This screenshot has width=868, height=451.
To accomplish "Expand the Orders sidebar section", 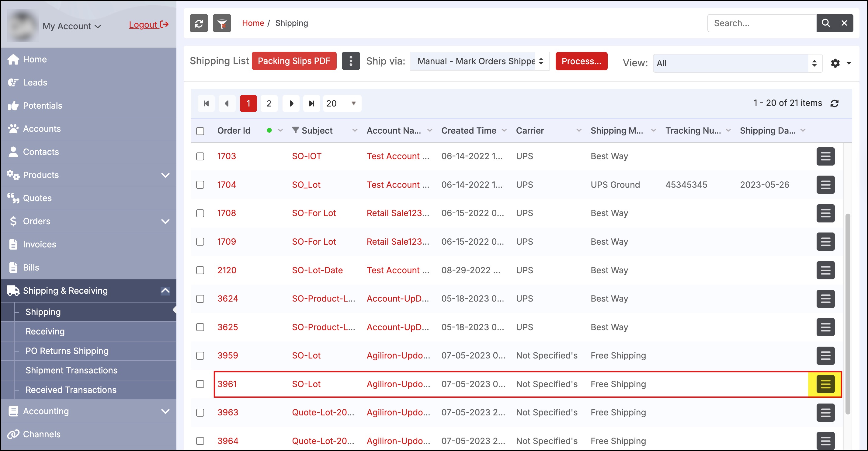I will point(165,222).
